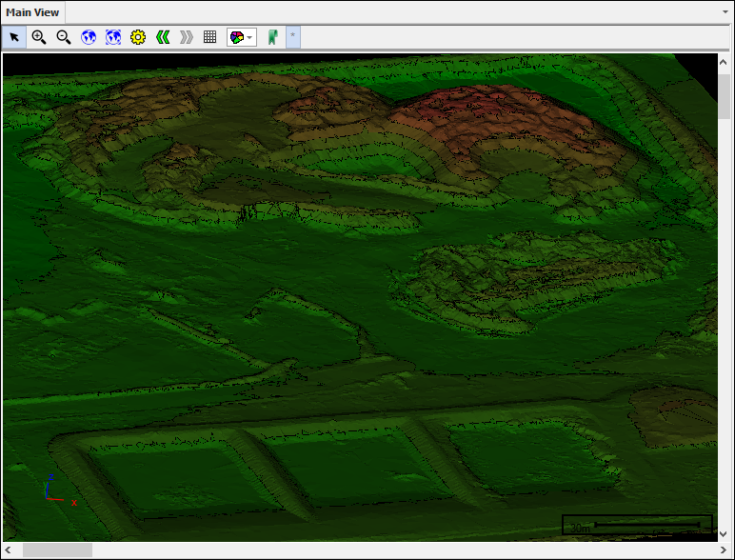Open the color palette dropdown
Screen dimensions: 735x560
pos(242,37)
